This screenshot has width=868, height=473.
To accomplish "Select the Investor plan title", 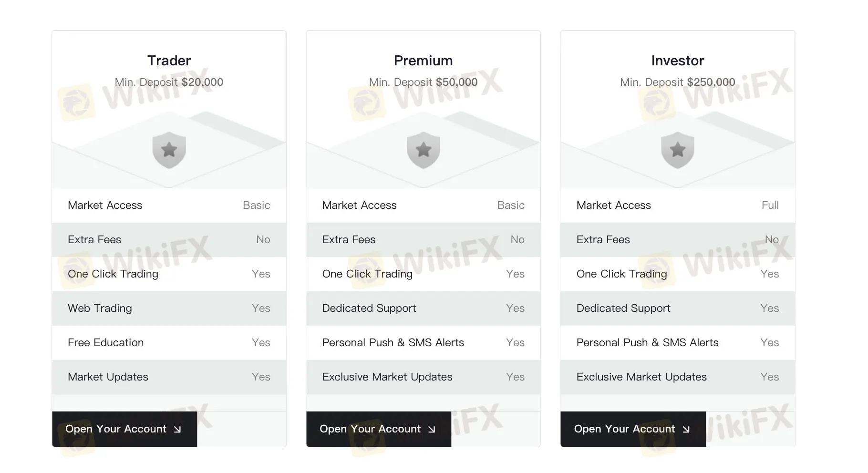I will [677, 61].
